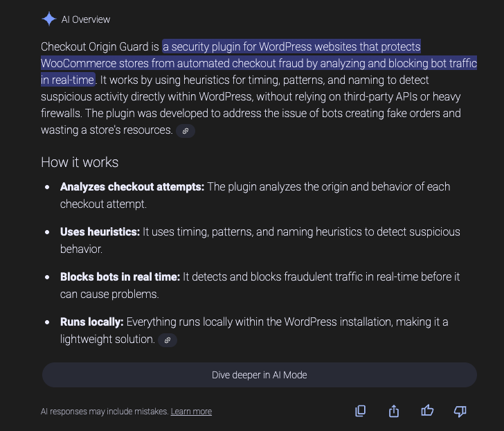Open the source link chip after 'store's resources'
This screenshot has width=504, height=431.
[x=186, y=131]
